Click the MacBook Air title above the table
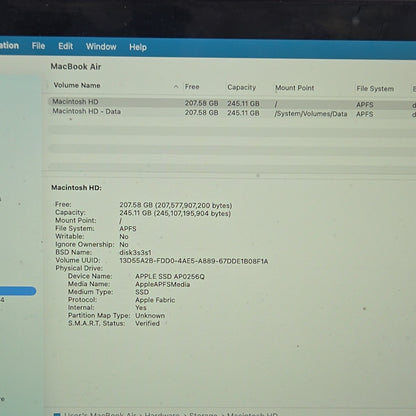Image resolution: width=416 pixels, height=416 pixels. pos(76,67)
